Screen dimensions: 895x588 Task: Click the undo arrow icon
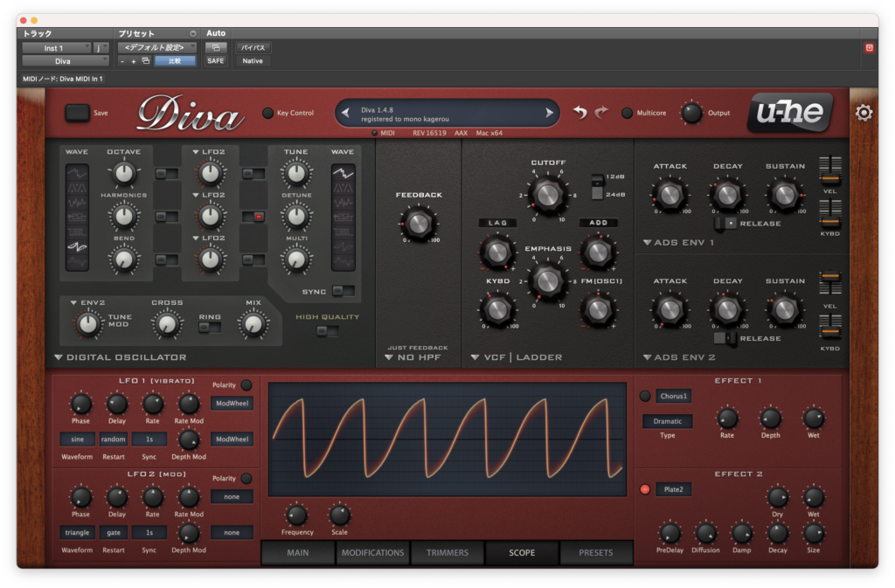point(580,113)
